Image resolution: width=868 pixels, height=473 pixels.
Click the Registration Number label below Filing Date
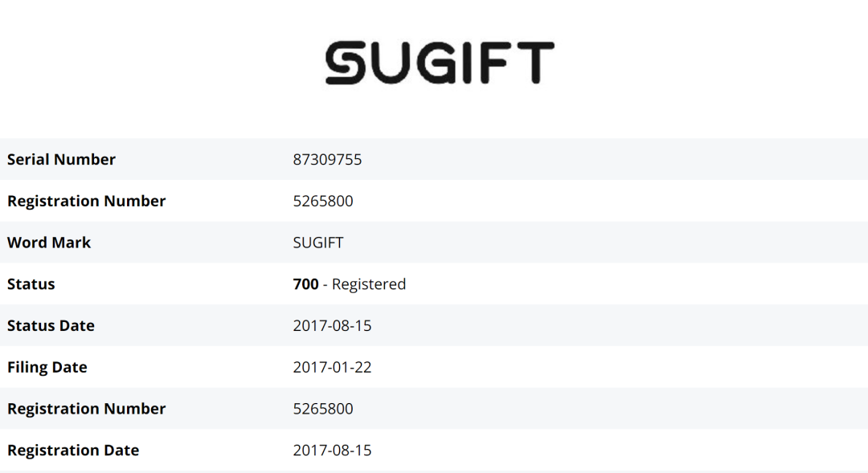coord(86,409)
